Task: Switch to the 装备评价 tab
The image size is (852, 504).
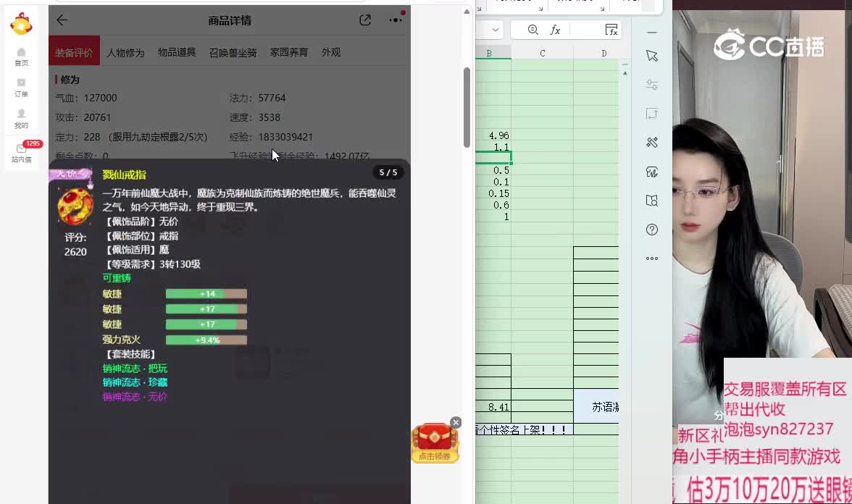Action: (x=75, y=51)
